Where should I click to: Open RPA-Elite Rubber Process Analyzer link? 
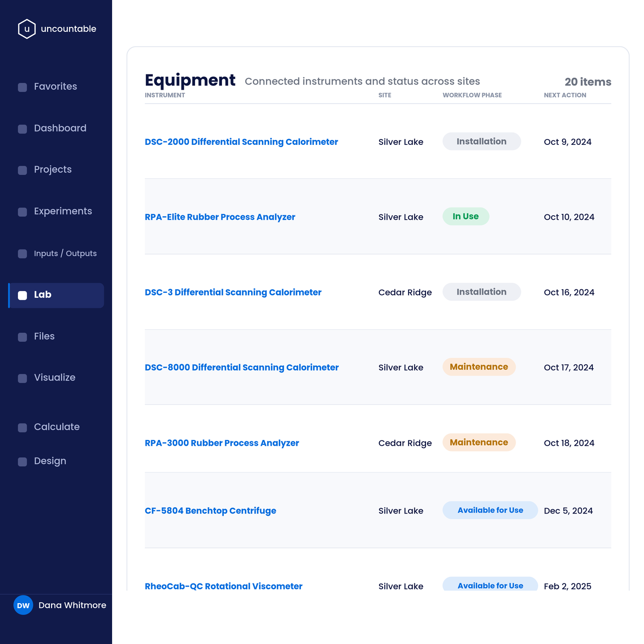[220, 217]
